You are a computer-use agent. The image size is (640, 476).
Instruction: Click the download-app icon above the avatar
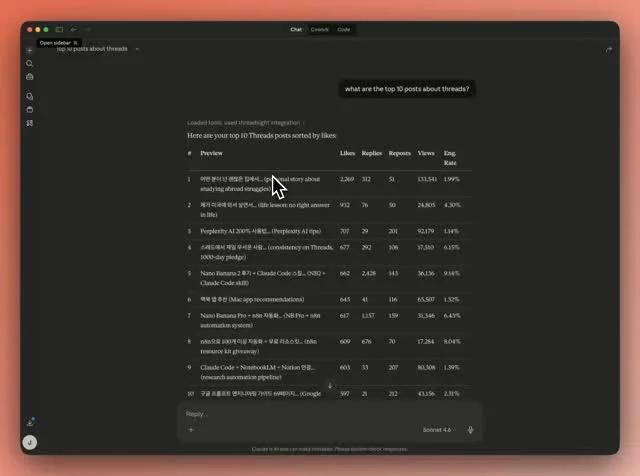point(30,422)
